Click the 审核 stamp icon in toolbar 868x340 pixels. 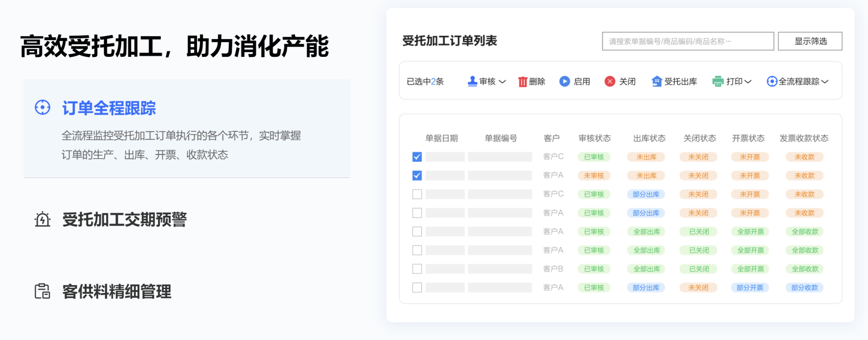[472, 81]
